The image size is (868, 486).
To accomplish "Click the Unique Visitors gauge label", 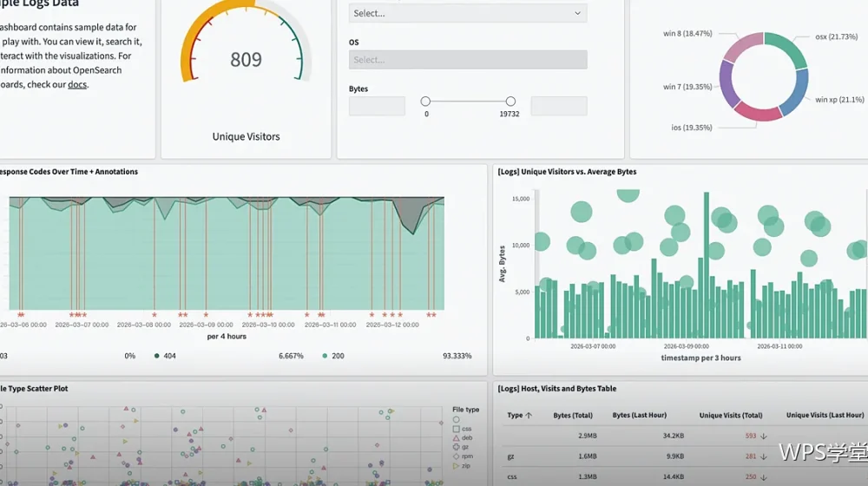I will coord(246,137).
